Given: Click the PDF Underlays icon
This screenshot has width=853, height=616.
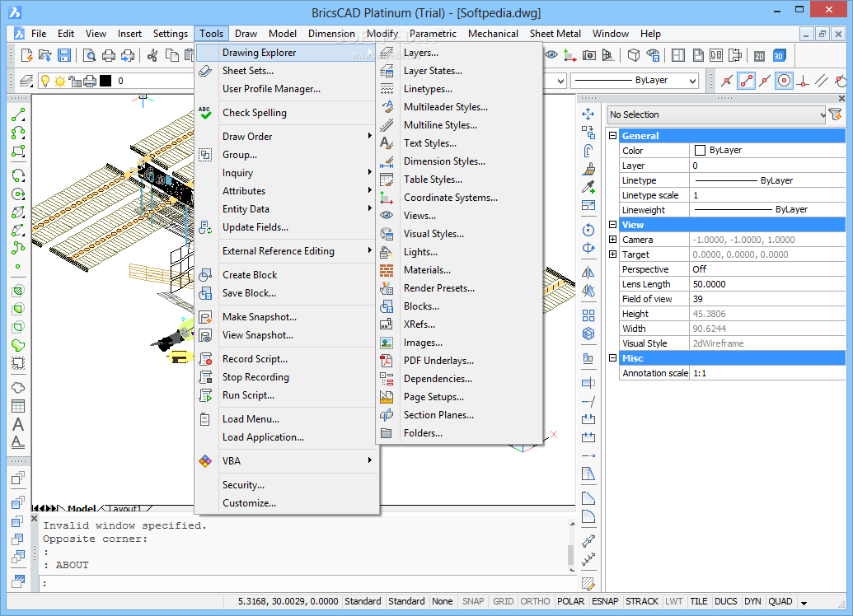Looking at the screenshot, I should pos(387,361).
